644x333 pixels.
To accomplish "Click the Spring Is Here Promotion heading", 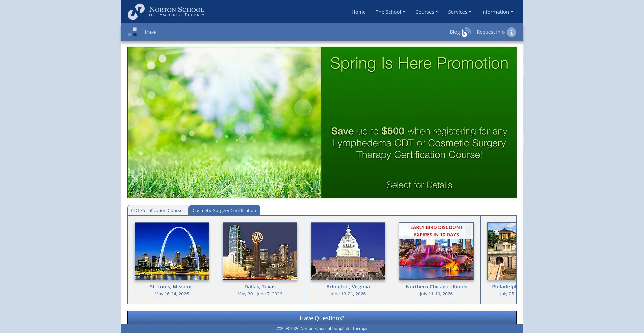I will point(419,63).
